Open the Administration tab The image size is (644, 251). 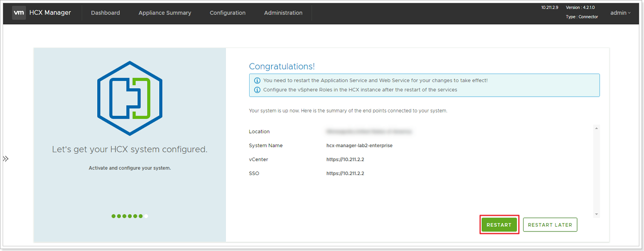[283, 13]
